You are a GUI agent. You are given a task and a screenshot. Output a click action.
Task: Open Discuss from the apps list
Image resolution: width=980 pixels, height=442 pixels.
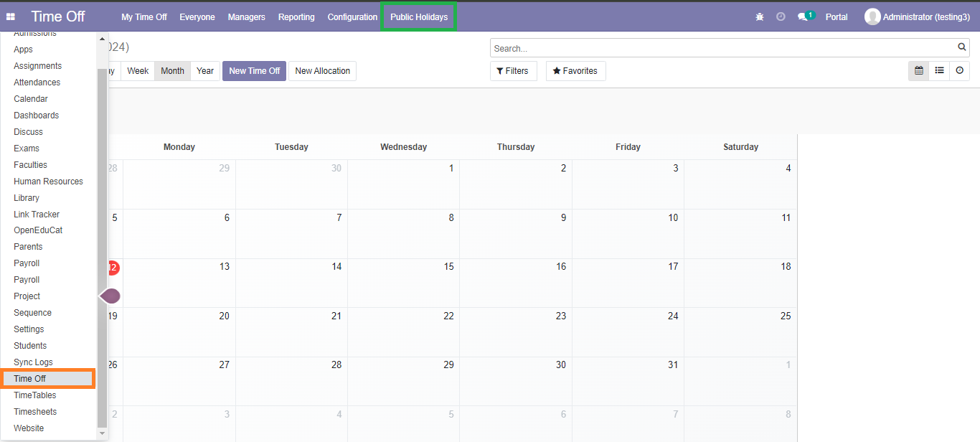tap(48, 132)
